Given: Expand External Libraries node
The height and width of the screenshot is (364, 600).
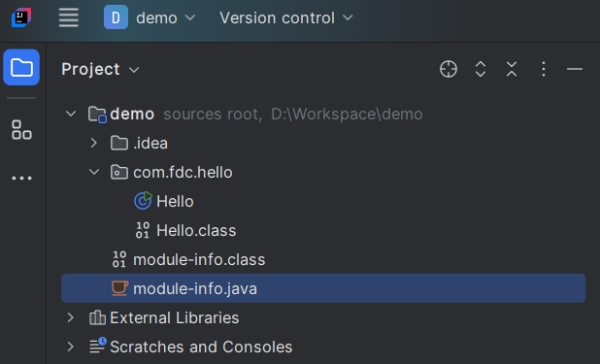Looking at the screenshot, I should (71, 317).
